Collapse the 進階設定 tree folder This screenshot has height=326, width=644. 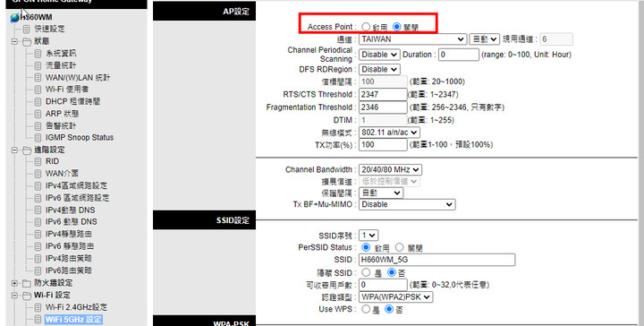(15, 150)
